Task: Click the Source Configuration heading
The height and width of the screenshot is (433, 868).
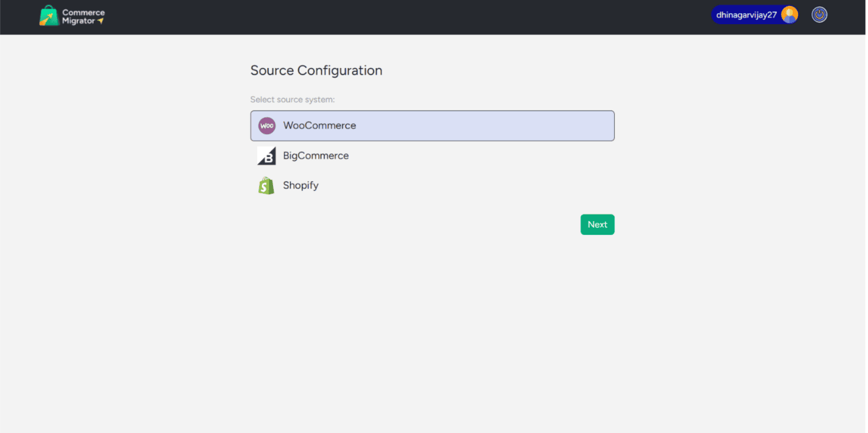Action: tap(316, 71)
